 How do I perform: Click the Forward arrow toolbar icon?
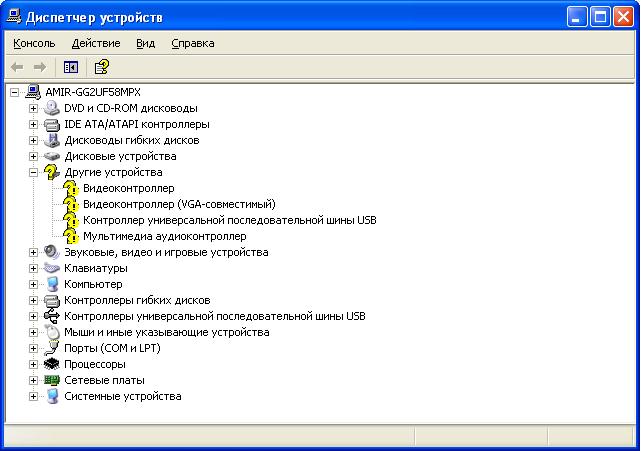click(x=40, y=67)
